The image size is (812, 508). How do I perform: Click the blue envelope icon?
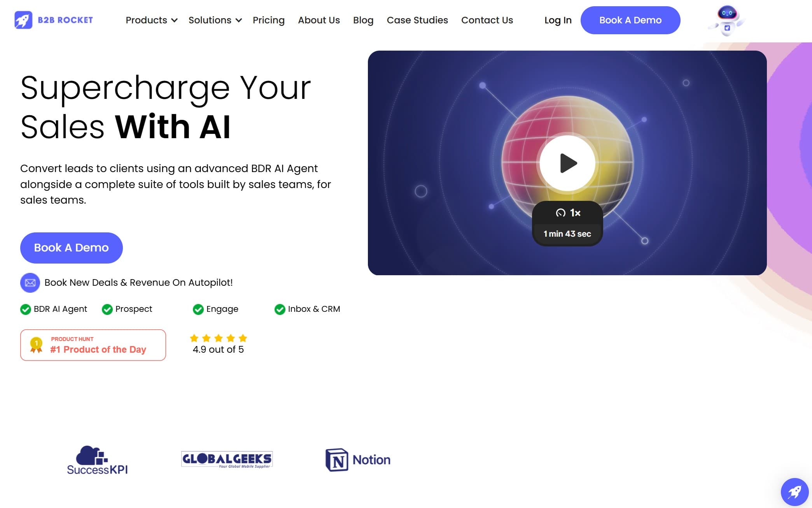(x=30, y=283)
